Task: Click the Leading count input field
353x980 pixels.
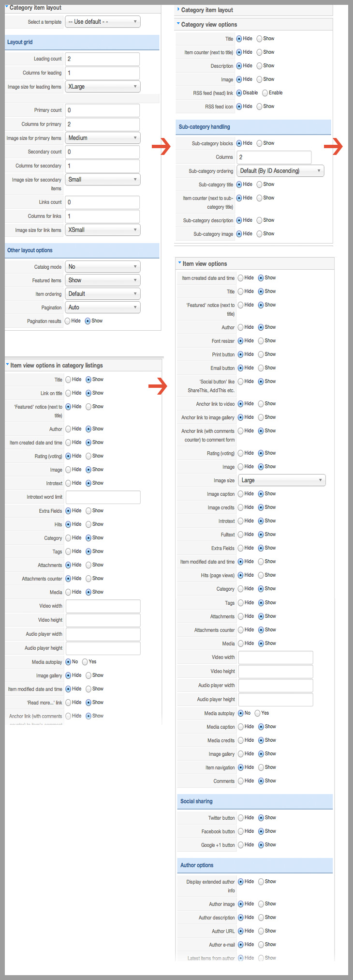Action: 103,59
